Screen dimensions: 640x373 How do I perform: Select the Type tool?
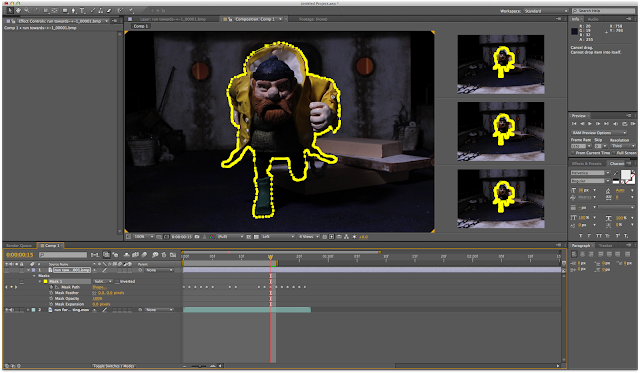pos(82,11)
